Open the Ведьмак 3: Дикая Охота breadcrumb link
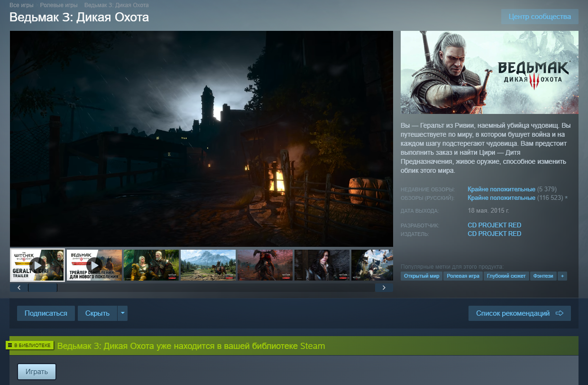Viewport: 588px width, 385px height. [116, 5]
